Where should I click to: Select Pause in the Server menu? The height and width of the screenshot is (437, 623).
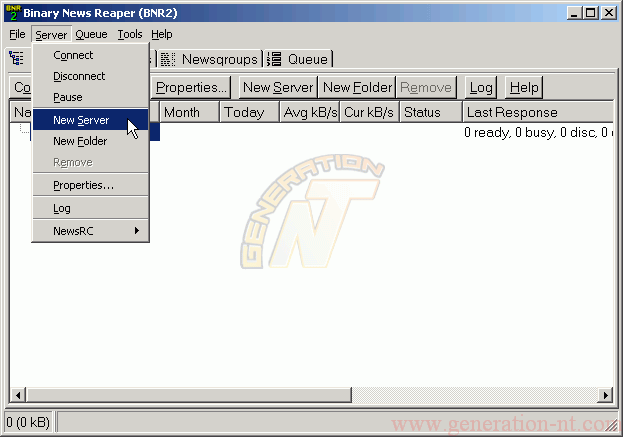(91, 97)
